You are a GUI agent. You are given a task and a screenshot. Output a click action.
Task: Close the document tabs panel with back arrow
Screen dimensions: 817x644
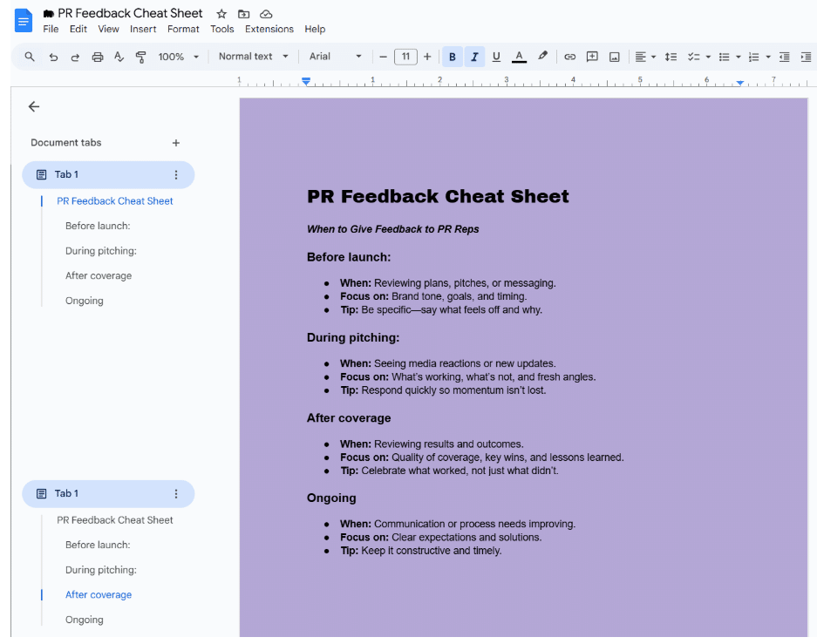[34, 106]
